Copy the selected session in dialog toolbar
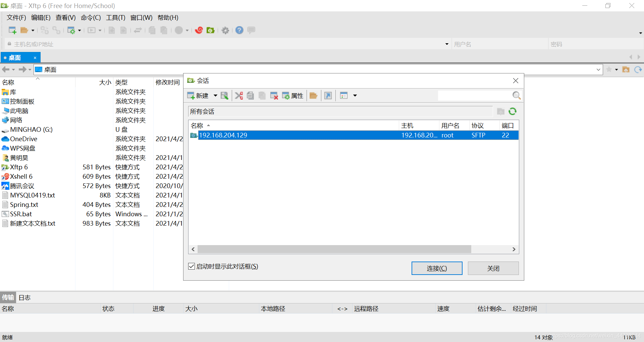 point(250,96)
